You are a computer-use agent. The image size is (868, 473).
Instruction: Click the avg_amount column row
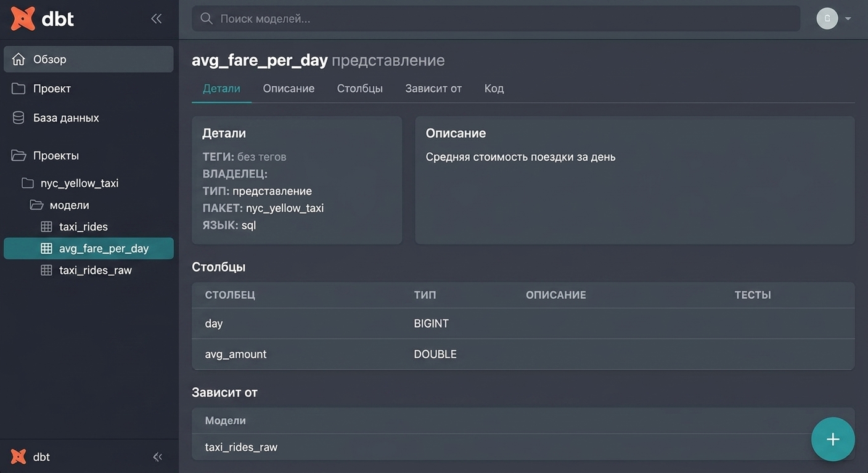coord(523,354)
